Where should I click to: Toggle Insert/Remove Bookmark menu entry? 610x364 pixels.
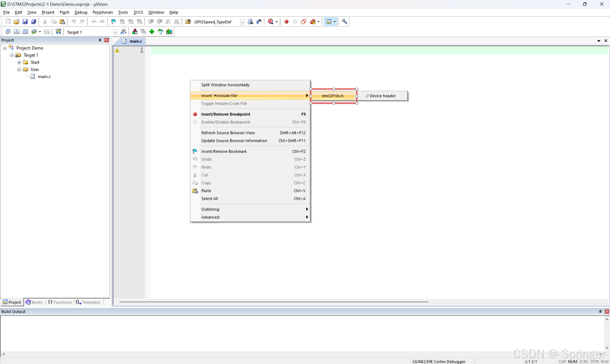pyautogui.click(x=224, y=151)
